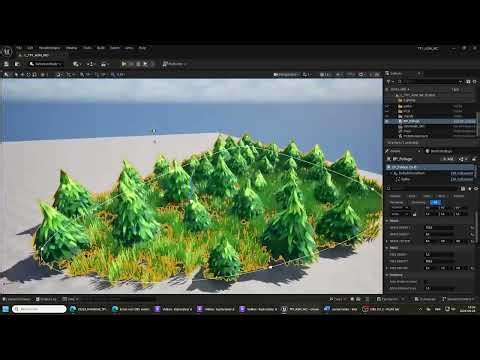Open the first Edge window on taskbar
Image resolution: width=480 pixels, height=360 pixels.
[x=89, y=309]
